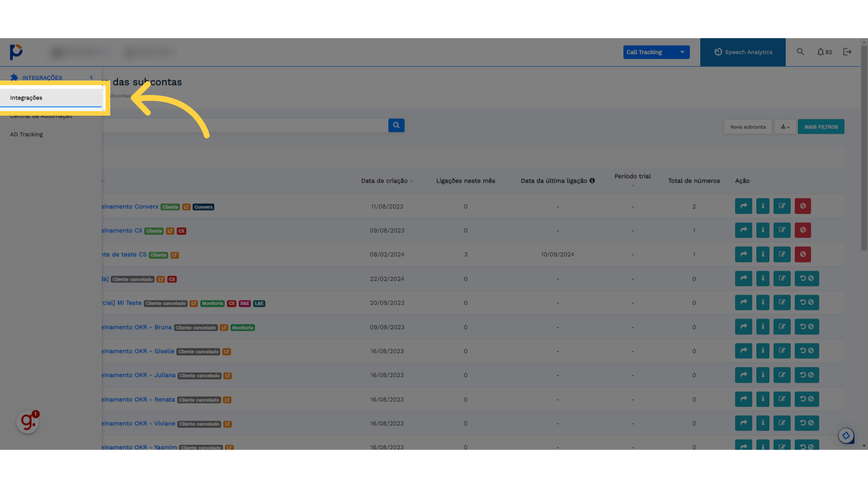868x488 pixels.
Task: Click share arrow for Treinamento Converx row
Action: click(743, 206)
